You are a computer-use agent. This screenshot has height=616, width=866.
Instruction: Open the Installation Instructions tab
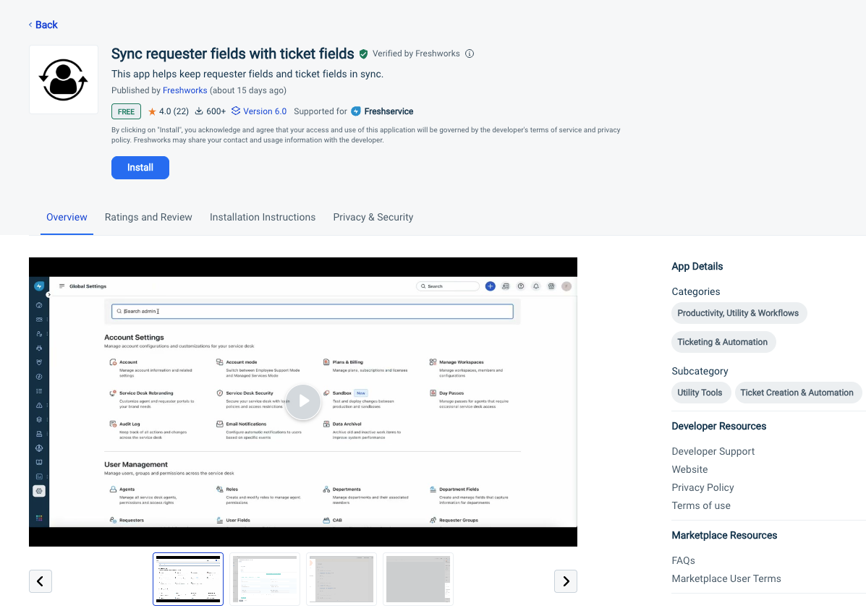pos(263,218)
